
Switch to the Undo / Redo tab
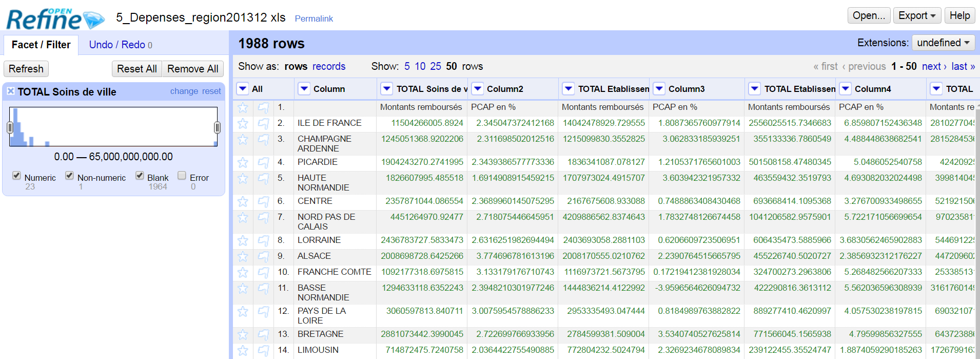(x=121, y=45)
